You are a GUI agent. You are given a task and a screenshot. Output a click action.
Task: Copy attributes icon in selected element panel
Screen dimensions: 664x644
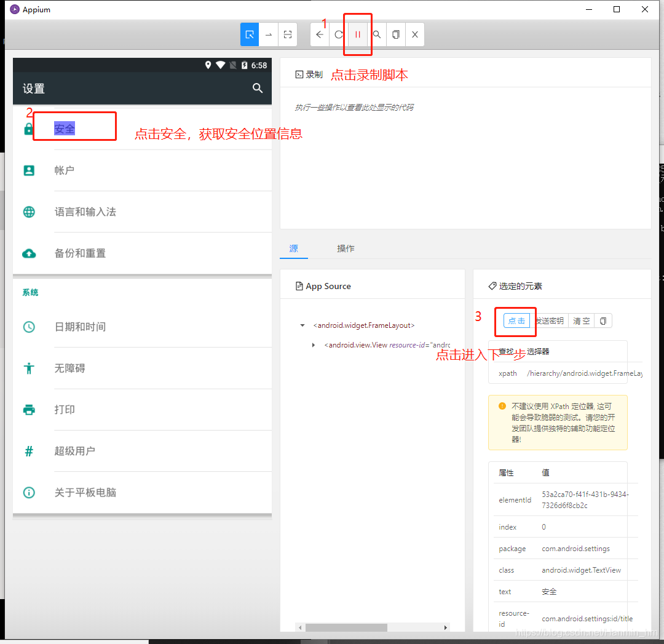point(603,320)
